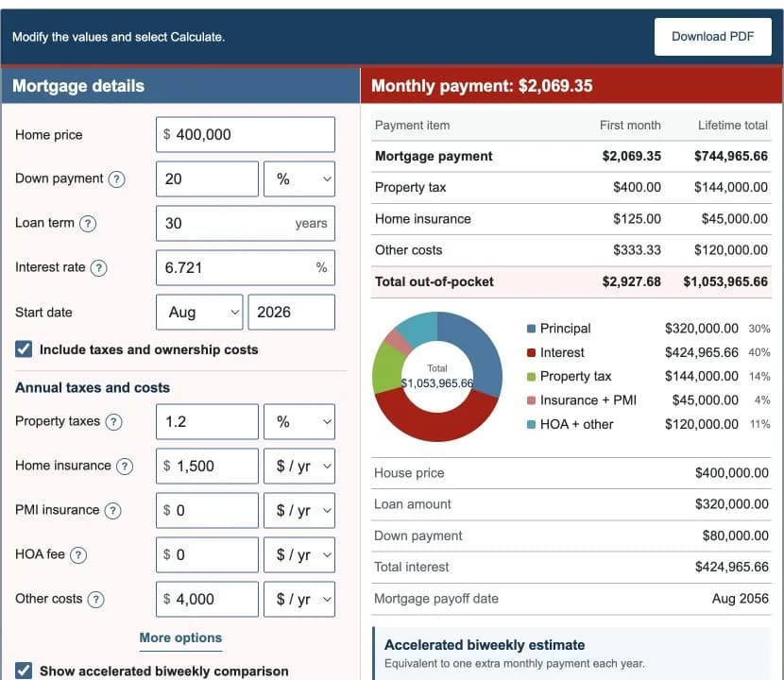The height and width of the screenshot is (680, 784).
Task: Open the Down payment help icon
Action: [x=116, y=179]
